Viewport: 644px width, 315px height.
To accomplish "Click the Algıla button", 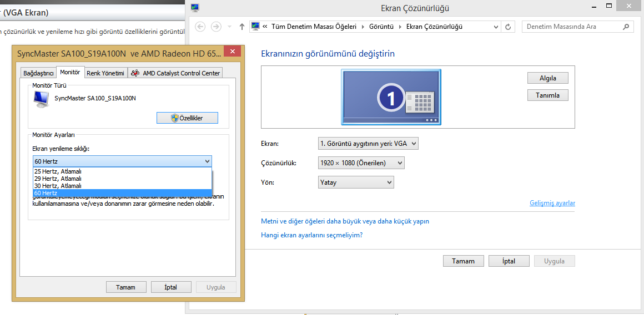I will click(547, 78).
